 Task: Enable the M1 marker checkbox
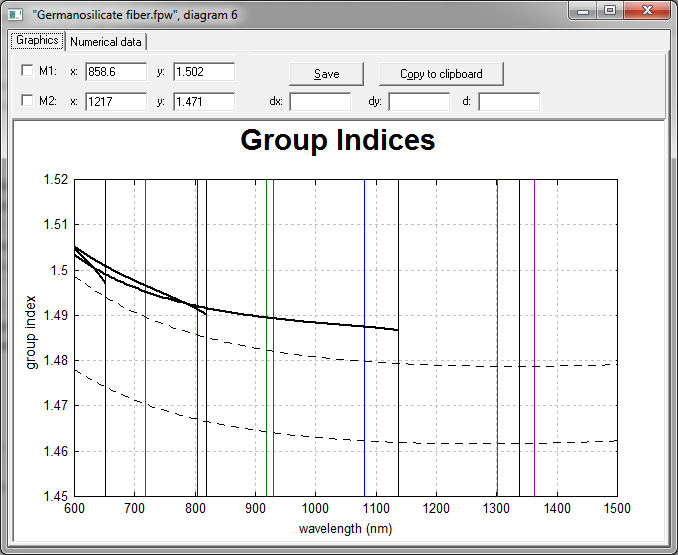point(27,70)
